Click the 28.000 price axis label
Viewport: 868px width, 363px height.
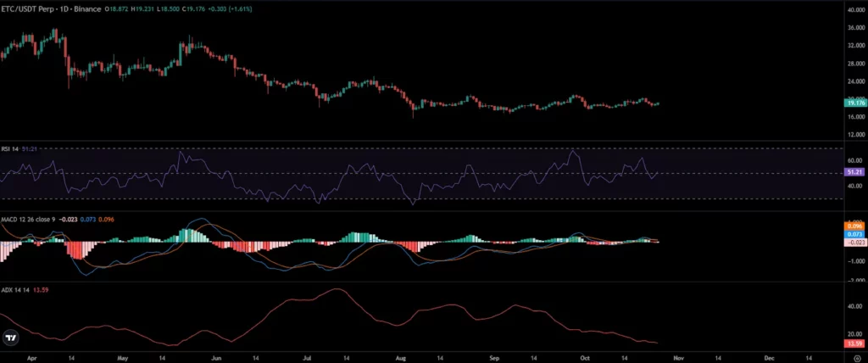[856, 63]
